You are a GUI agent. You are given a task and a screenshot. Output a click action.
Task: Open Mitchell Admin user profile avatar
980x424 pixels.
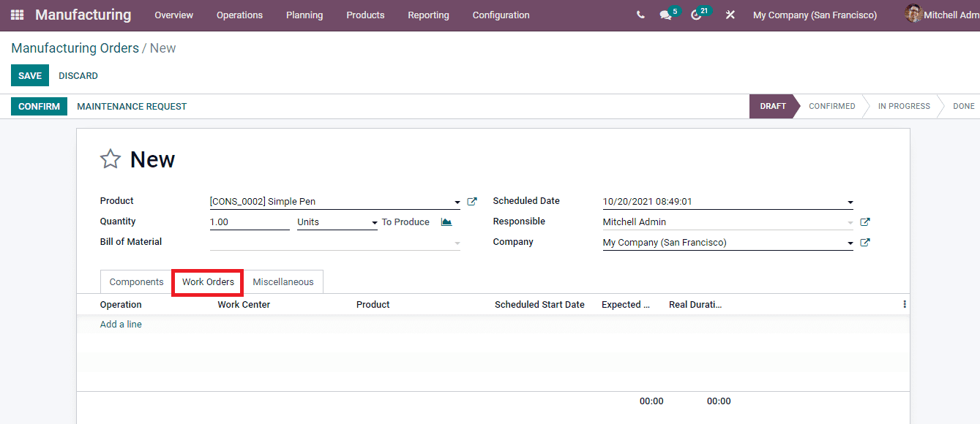tap(913, 14)
